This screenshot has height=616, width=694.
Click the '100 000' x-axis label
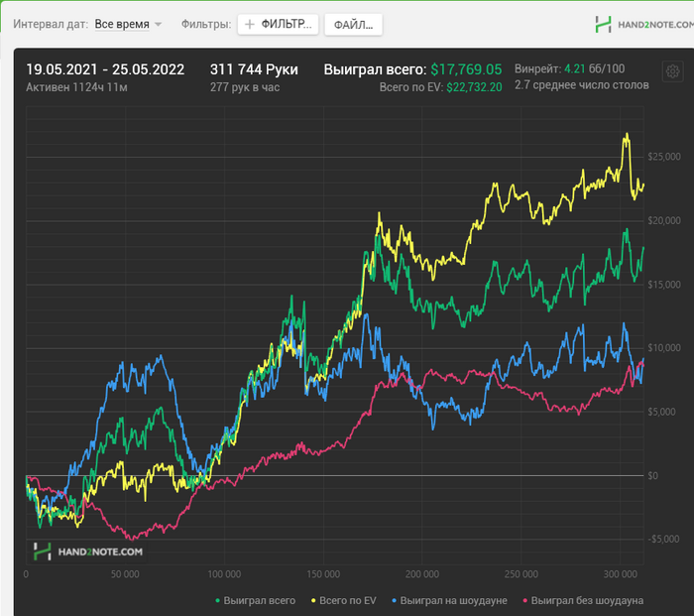pyautogui.click(x=224, y=574)
